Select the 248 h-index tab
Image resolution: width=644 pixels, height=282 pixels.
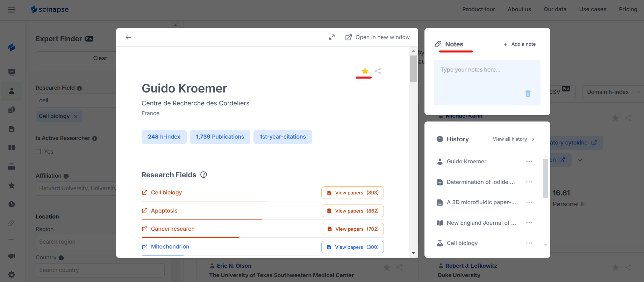point(164,137)
